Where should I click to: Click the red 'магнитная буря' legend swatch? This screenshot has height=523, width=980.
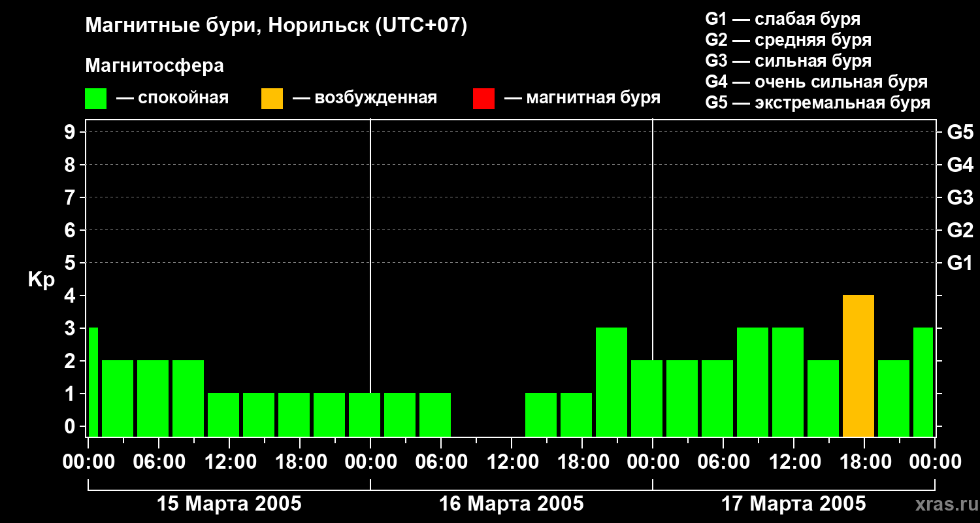[484, 99]
